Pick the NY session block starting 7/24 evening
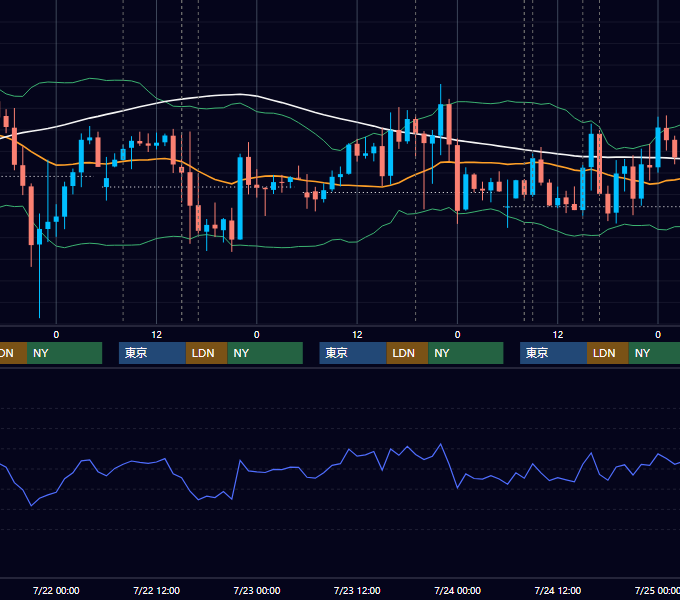680x600 pixels. [x=654, y=353]
